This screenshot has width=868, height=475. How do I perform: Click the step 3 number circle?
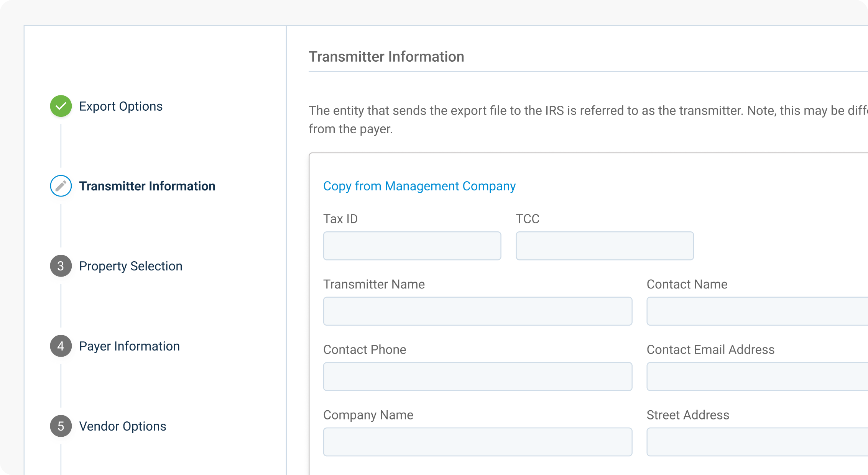[61, 266]
